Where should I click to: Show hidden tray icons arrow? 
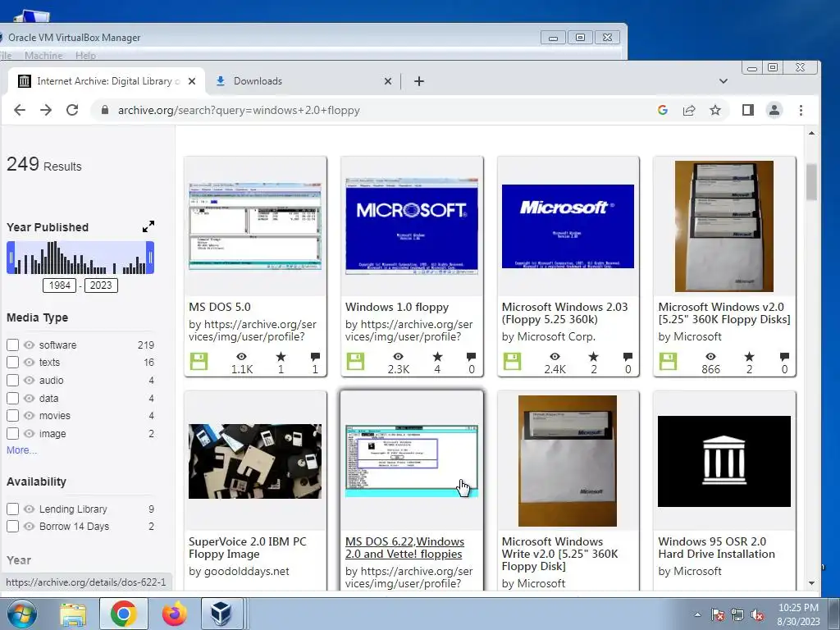pyautogui.click(x=697, y=615)
